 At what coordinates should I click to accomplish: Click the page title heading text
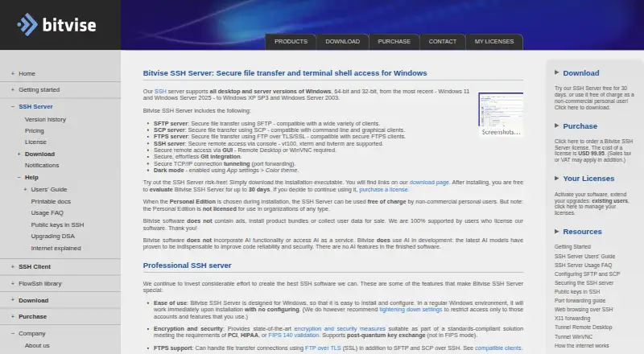tap(285, 73)
